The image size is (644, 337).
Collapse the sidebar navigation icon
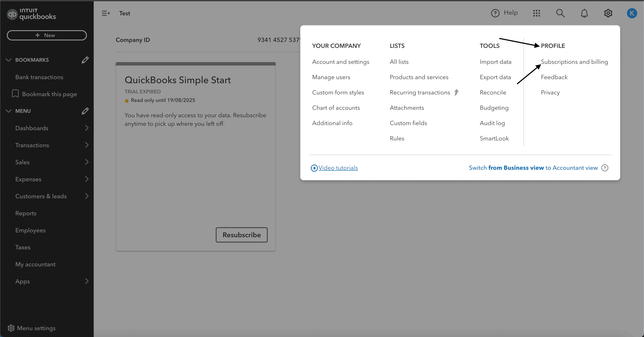click(105, 13)
